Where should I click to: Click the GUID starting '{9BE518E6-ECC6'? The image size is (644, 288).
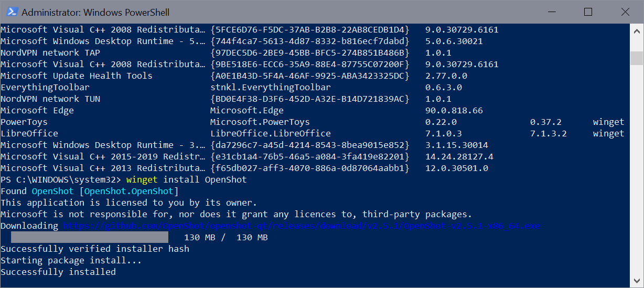point(310,65)
